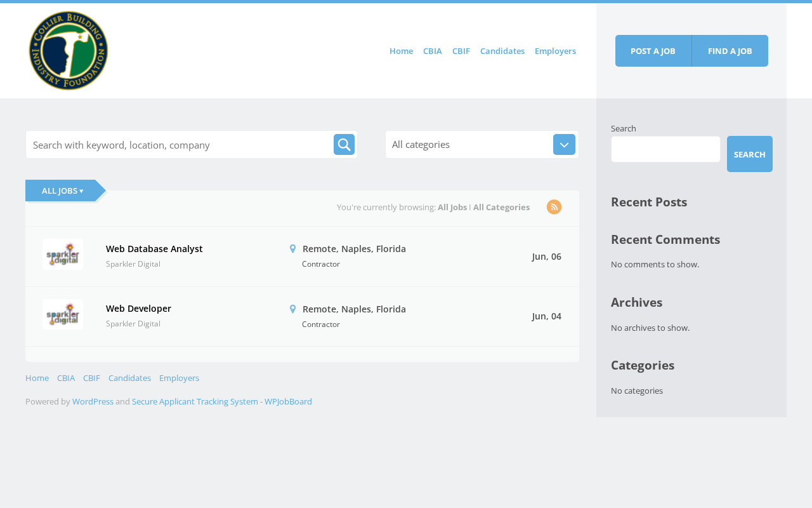Open the Candidates menu item in header
Image resolution: width=812 pixels, height=508 pixels.
point(502,51)
